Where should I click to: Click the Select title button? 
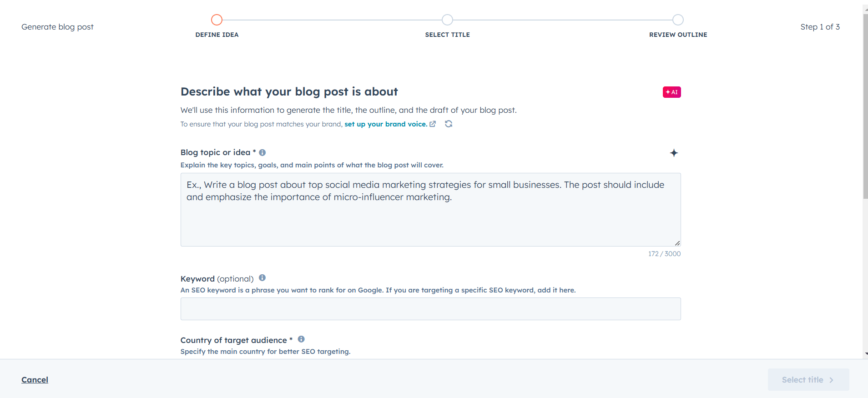(808, 380)
